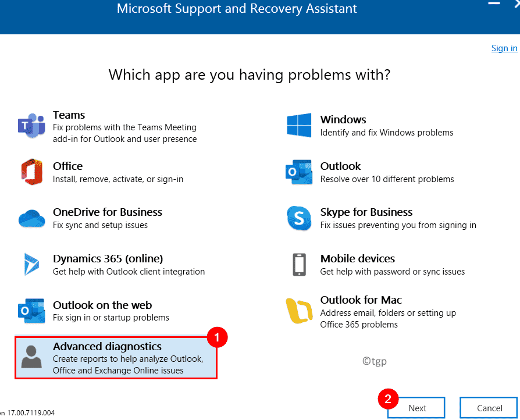520x420 pixels.
Task: Pick the OneDrive for Business cloud icon
Action: pos(31,218)
